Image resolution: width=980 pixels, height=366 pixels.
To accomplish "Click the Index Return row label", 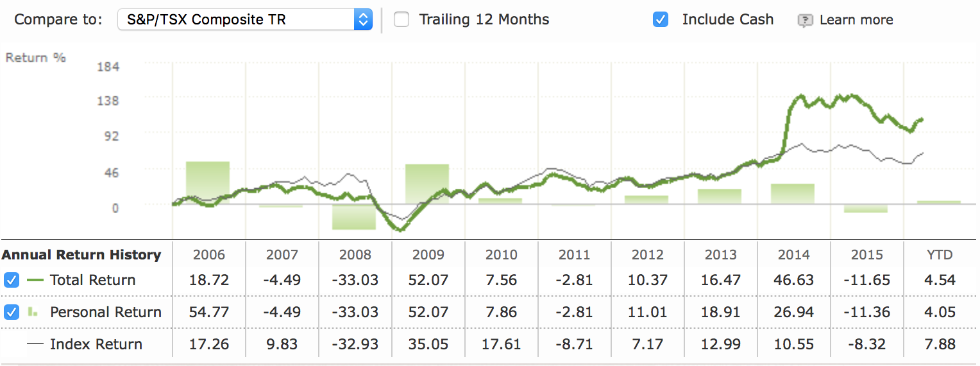I will click(96, 344).
